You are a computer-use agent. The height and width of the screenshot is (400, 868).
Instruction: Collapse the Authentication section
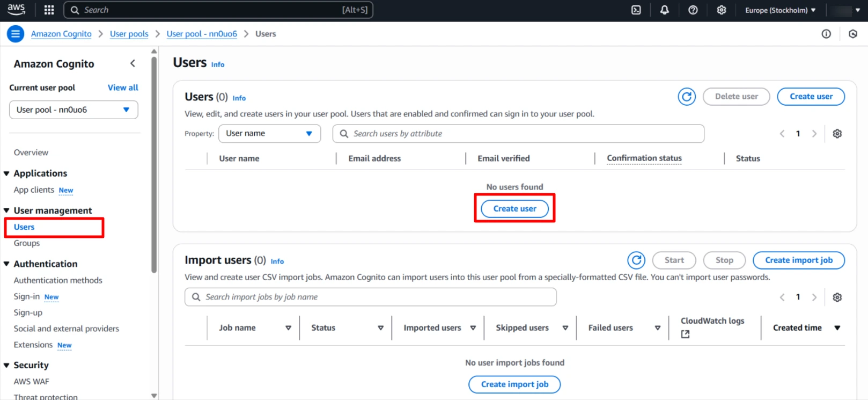[6, 264]
